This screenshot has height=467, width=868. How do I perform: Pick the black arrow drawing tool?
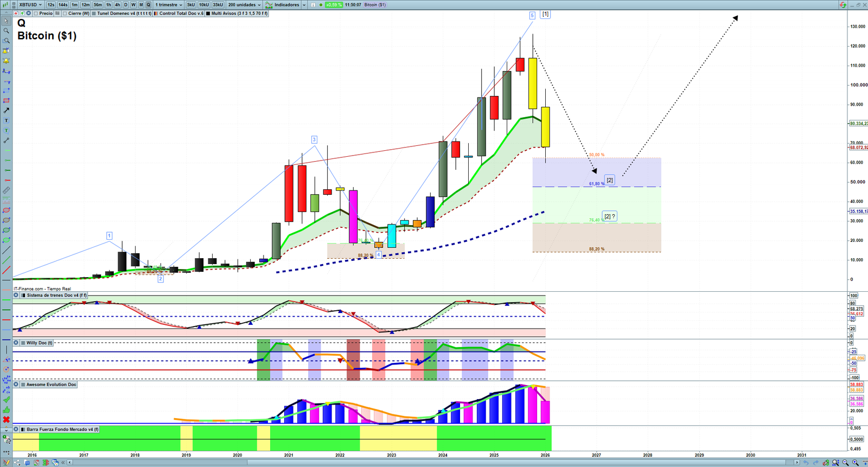click(6, 110)
